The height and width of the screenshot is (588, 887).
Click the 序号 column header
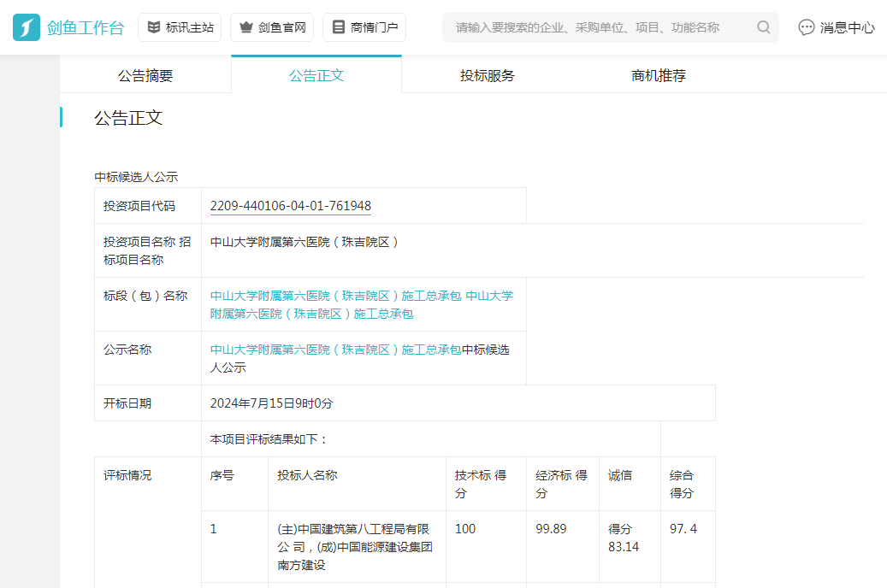pos(234,484)
